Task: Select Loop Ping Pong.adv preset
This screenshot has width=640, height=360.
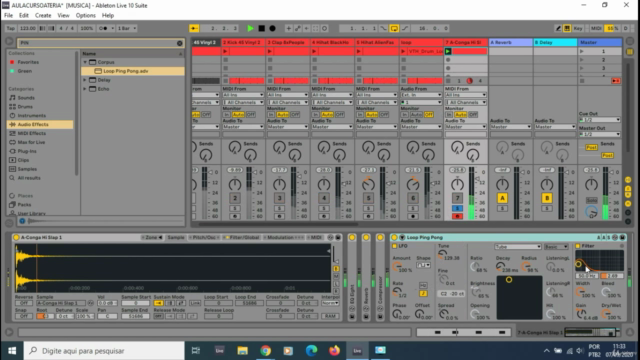Action: 133,71
